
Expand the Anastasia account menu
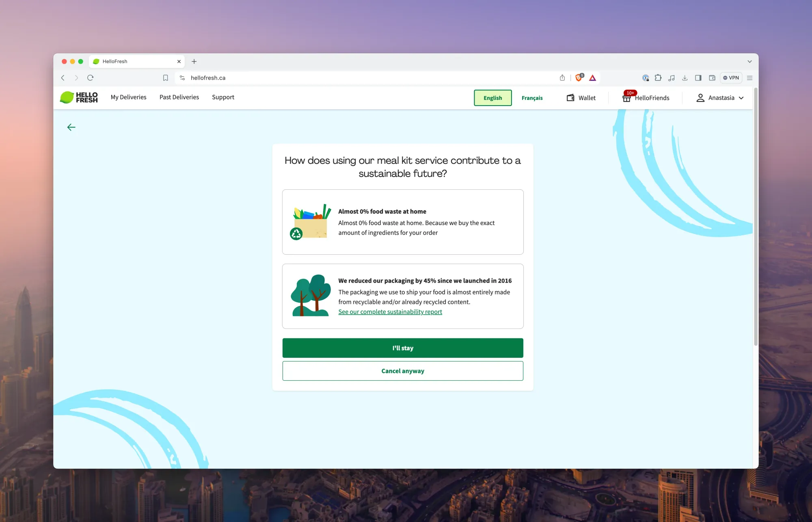click(x=720, y=98)
